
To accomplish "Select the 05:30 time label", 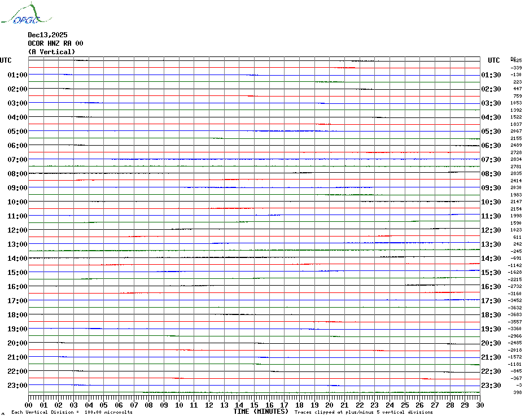I will pos(491,132).
